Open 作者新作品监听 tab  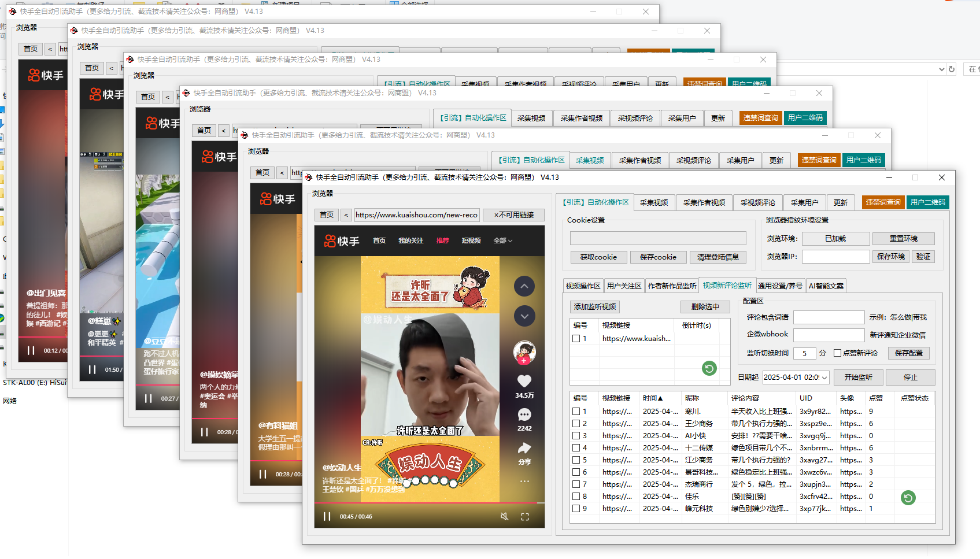[x=672, y=286]
